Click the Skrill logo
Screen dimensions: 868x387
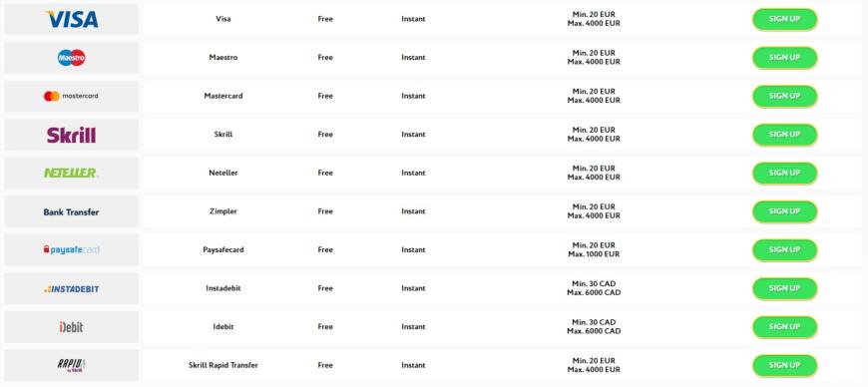click(72, 135)
